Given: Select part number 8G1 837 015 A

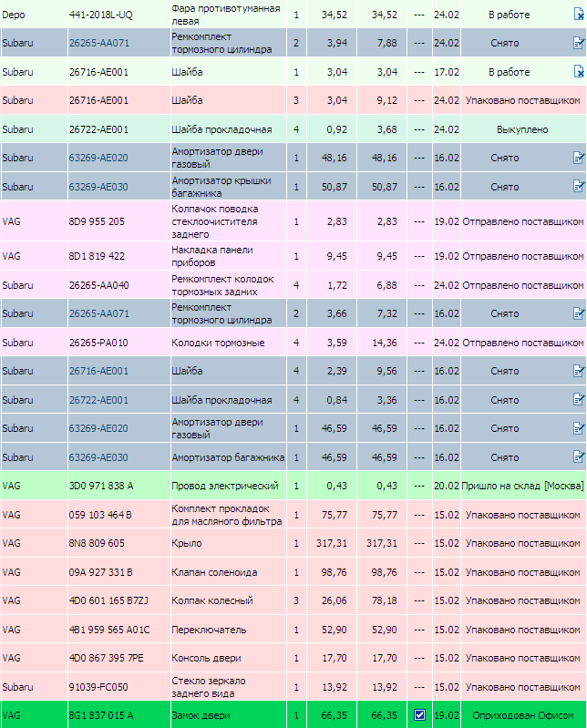Looking at the screenshot, I should click(x=101, y=715).
